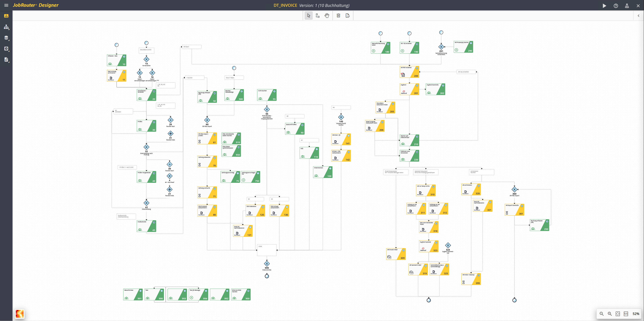
Task: Open the help question mark icon
Action: [x=616, y=6]
